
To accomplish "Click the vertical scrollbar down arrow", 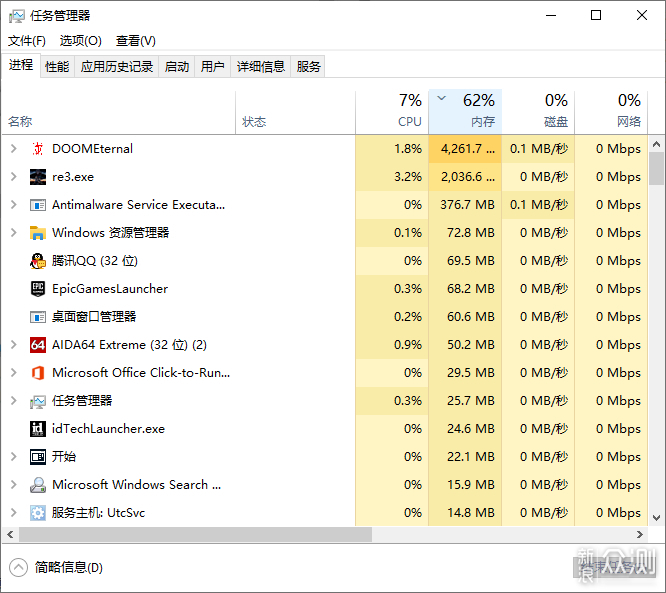I will pos(657,518).
